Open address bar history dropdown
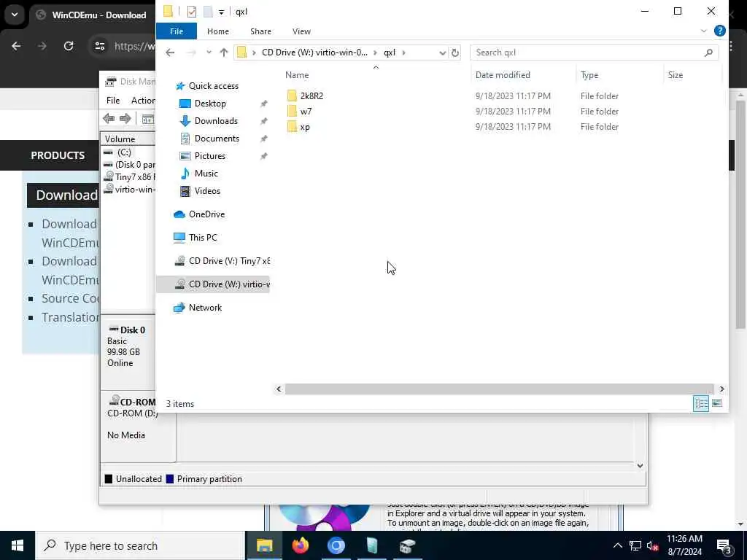This screenshot has width=747, height=560. tap(442, 52)
